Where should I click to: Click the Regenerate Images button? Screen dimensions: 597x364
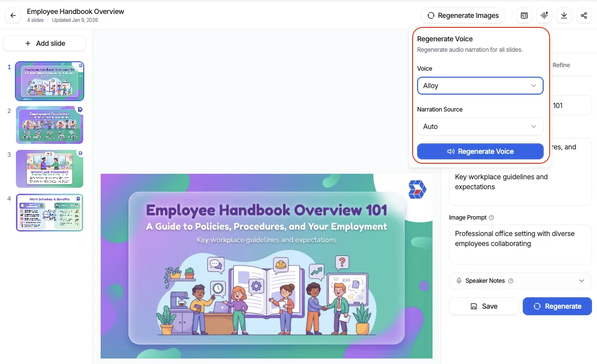click(462, 15)
